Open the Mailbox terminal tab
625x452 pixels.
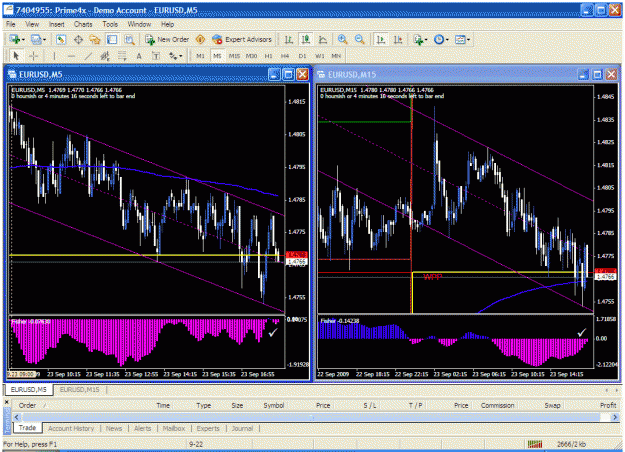(174, 428)
